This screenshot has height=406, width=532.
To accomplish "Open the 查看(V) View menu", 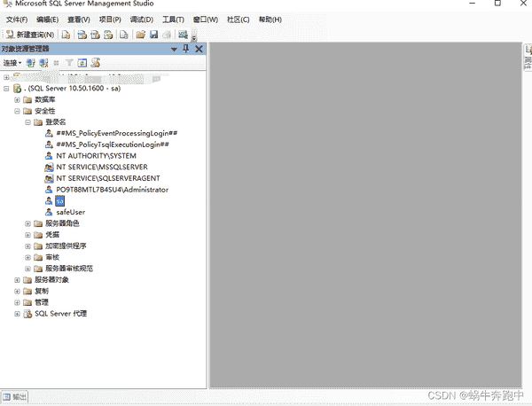I will (x=78, y=19).
